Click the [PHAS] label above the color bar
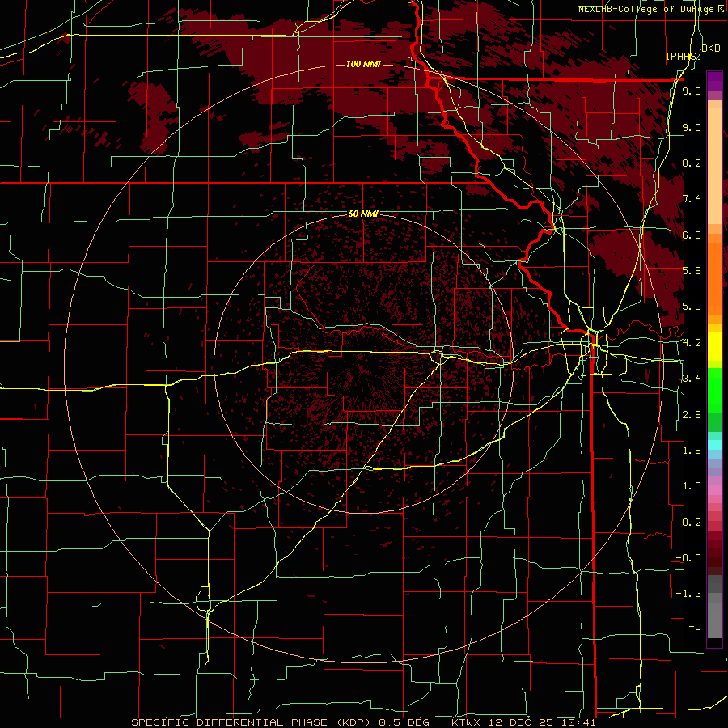Image resolution: width=728 pixels, height=728 pixels. 684,56
